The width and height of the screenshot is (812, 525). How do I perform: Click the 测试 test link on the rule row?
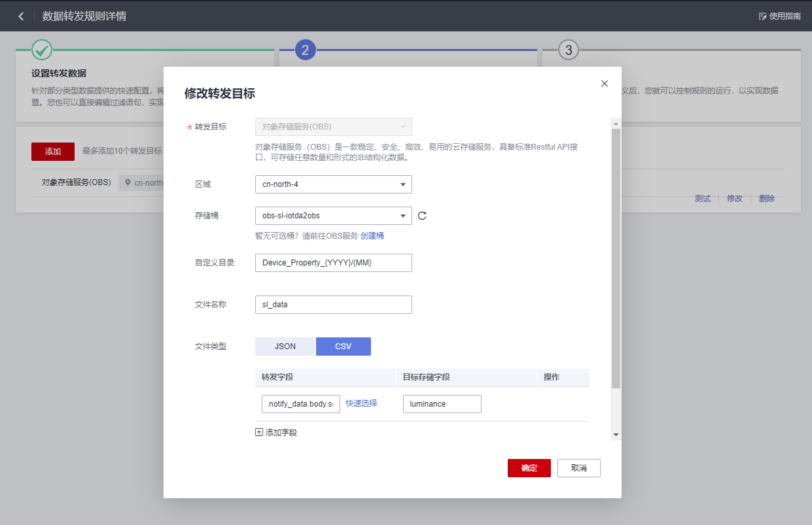pos(702,198)
